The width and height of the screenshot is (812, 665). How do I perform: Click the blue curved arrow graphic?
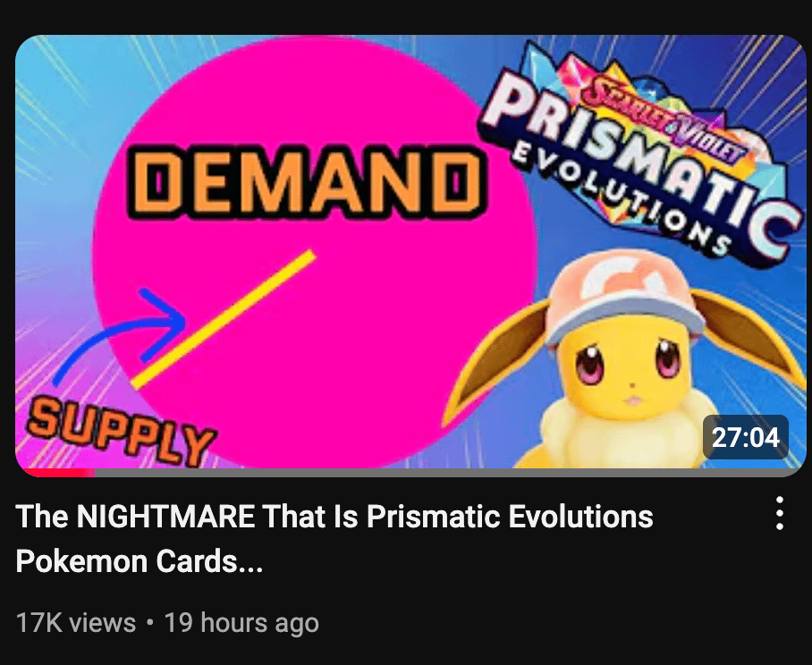click(x=119, y=336)
